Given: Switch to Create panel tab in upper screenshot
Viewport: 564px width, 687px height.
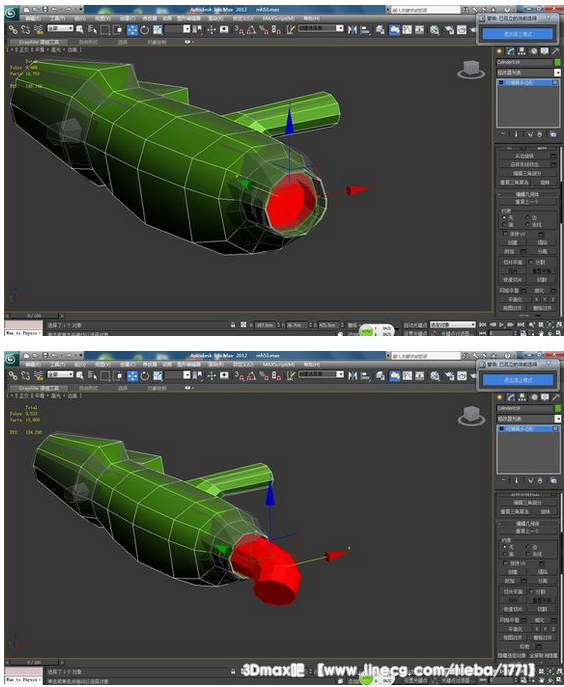Looking at the screenshot, I should [500, 51].
